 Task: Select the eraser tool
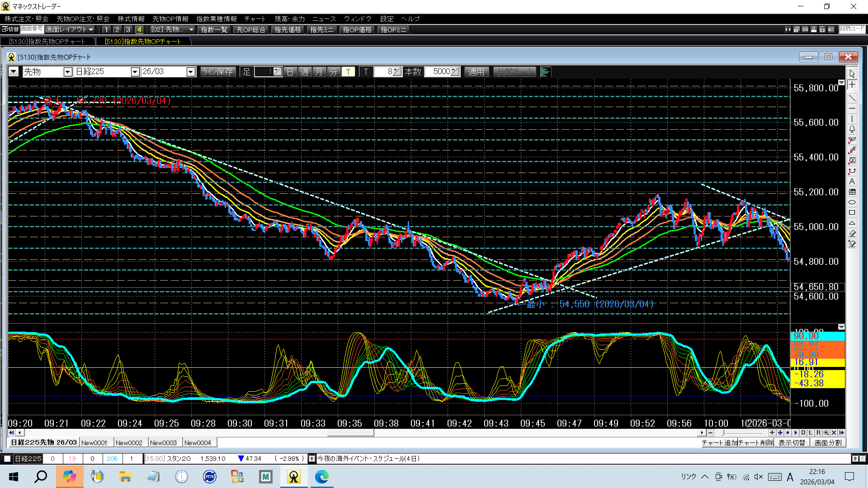[852, 233]
